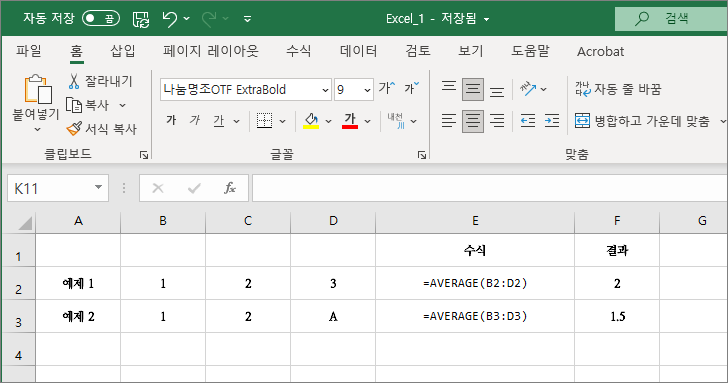Image resolution: width=728 pixels, height=383 pixels.
Task: Toggle the AutoSave switch
Action: coord(101,19)
